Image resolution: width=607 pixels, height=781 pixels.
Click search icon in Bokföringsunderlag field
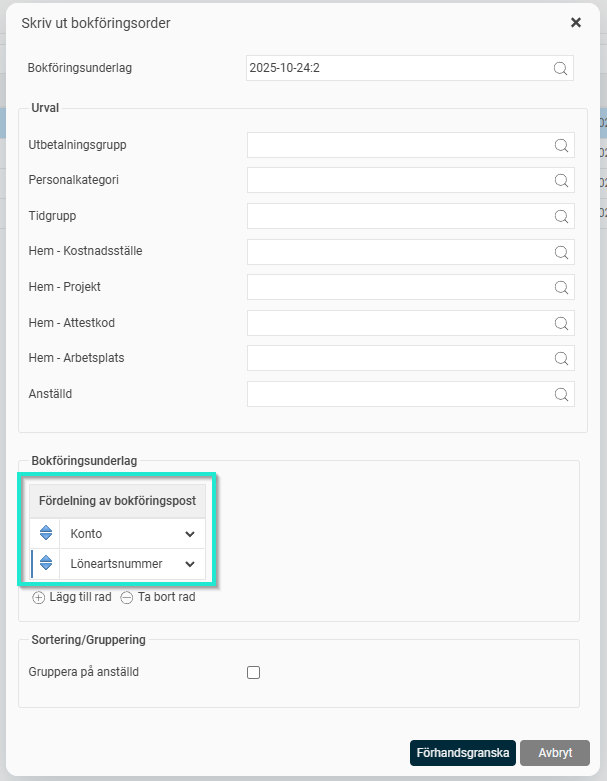(x=561, y=68)
